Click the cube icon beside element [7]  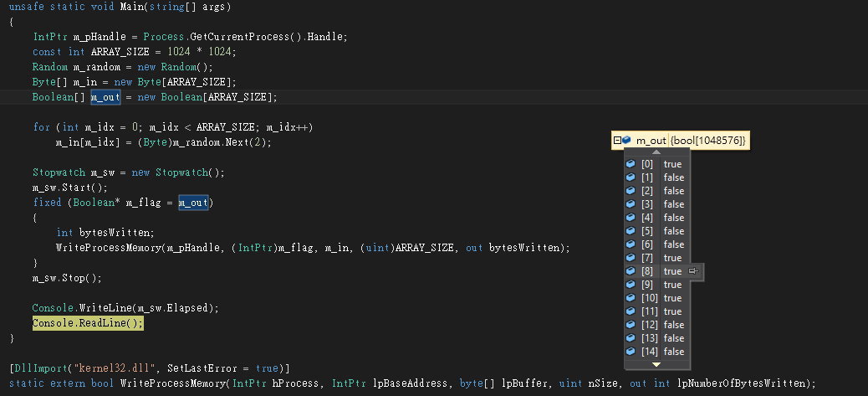pyautogui.click(x=630, y=258)
